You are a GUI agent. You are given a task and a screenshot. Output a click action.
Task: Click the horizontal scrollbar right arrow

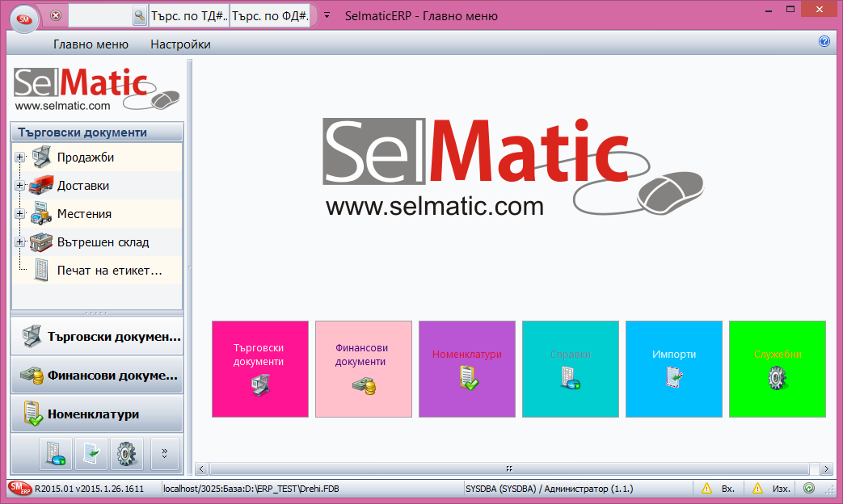[826, 468]
